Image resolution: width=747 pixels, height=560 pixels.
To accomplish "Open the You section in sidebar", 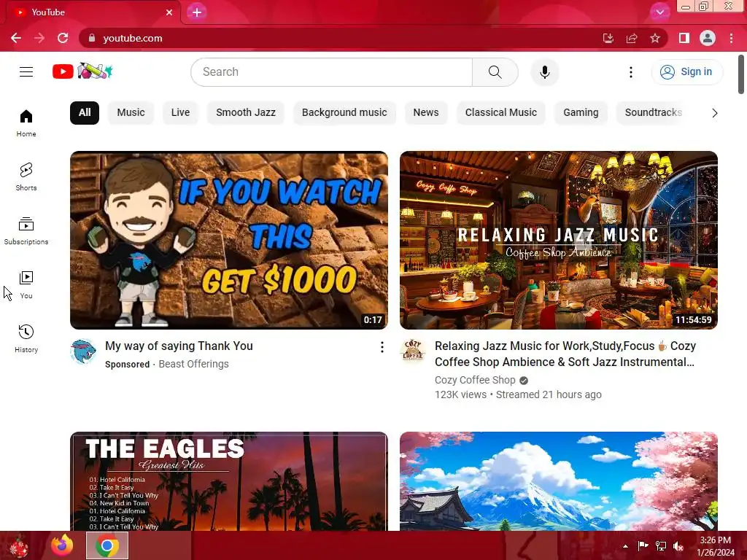I will tap(26, 285).
